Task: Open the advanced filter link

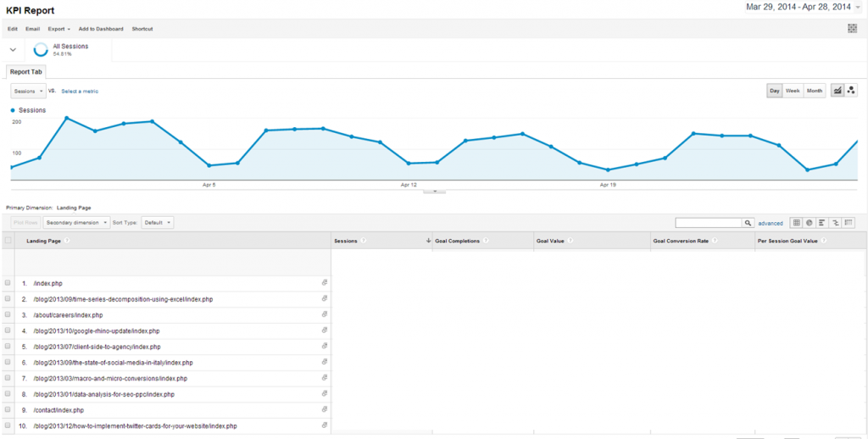Action: pyautogui.click(x=771, y=223)
